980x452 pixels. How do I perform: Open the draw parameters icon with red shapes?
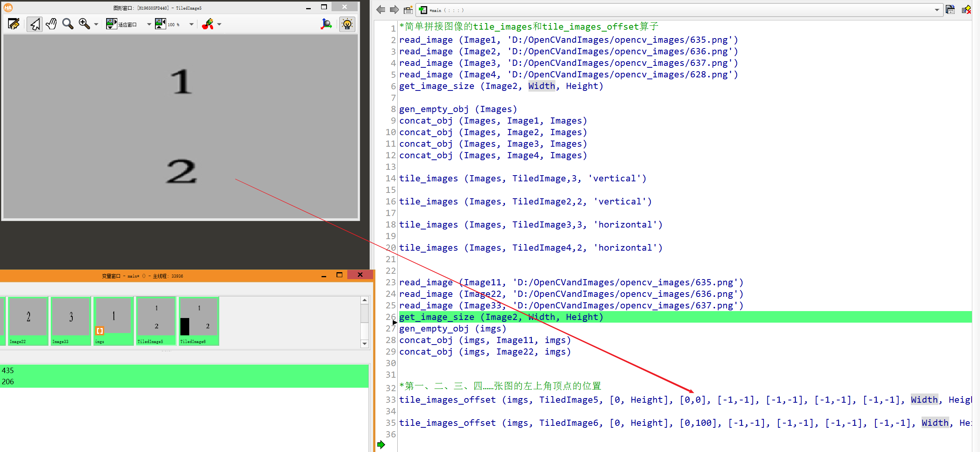click(208, 24)
